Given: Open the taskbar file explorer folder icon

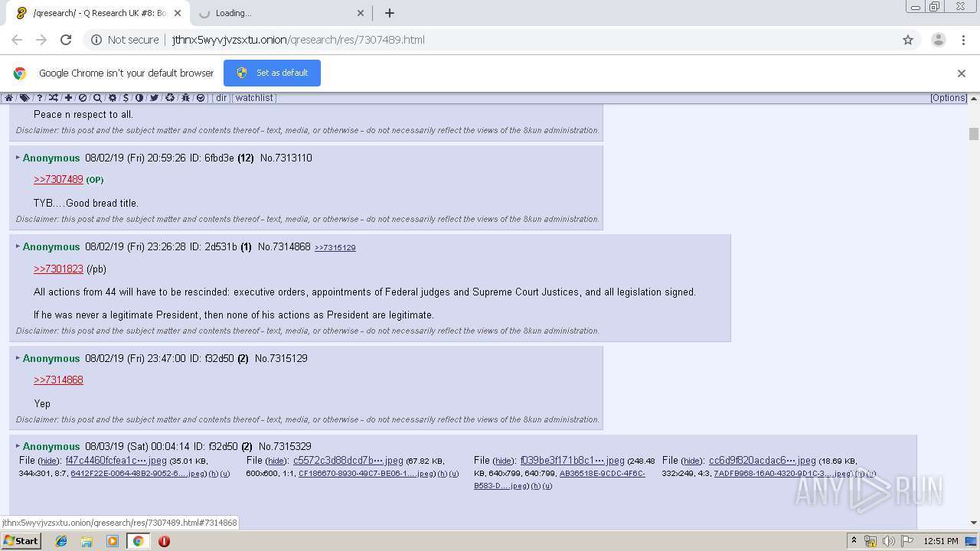Looking at the screenshot, I should coord(87,541).
